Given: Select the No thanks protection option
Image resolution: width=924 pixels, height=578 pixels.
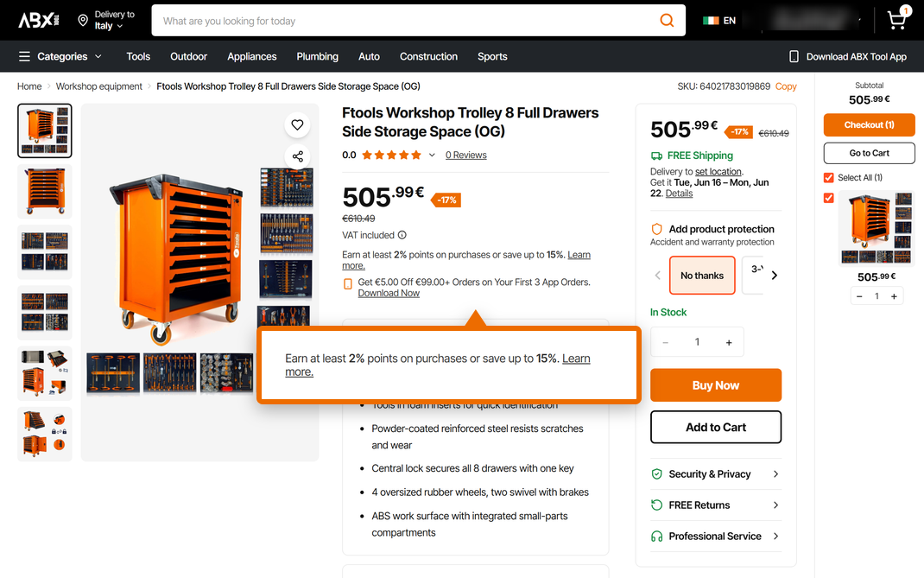Looking at the screenshot, I should click(702, 276).
